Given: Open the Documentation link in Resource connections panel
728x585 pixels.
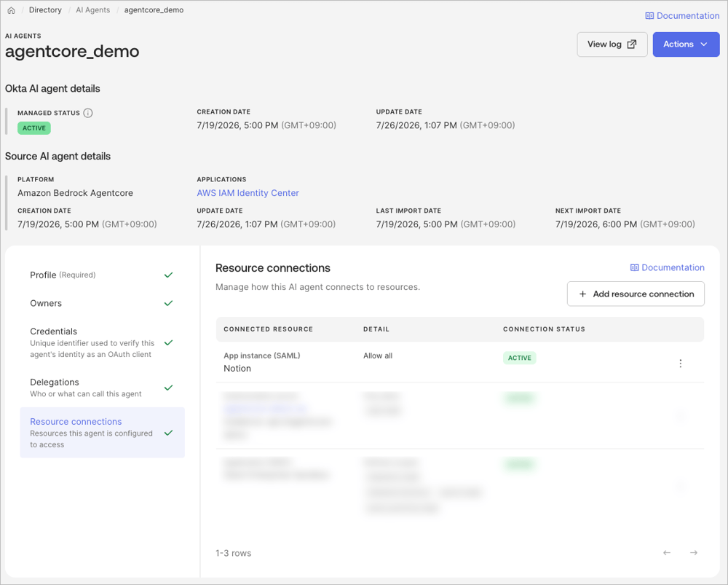Looking at the screenshot, I should [667, 267].
